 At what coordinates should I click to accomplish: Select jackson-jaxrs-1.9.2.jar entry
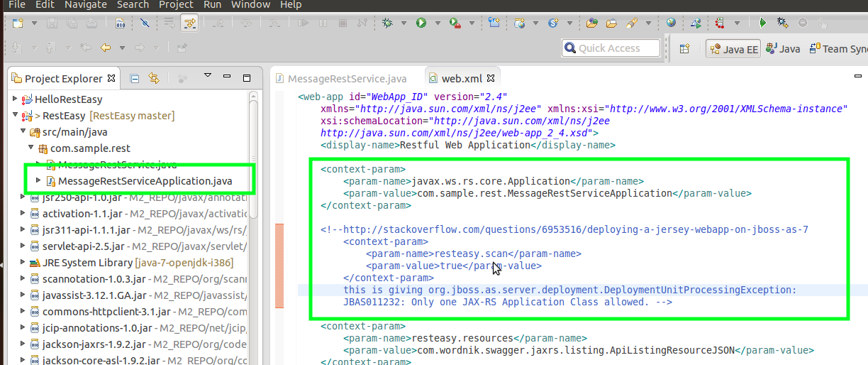click(94, 344)
